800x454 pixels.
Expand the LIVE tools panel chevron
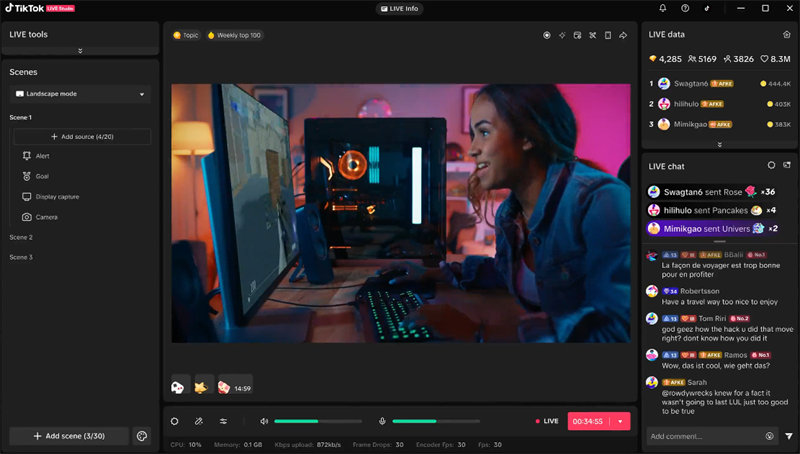tap(80, 51)
